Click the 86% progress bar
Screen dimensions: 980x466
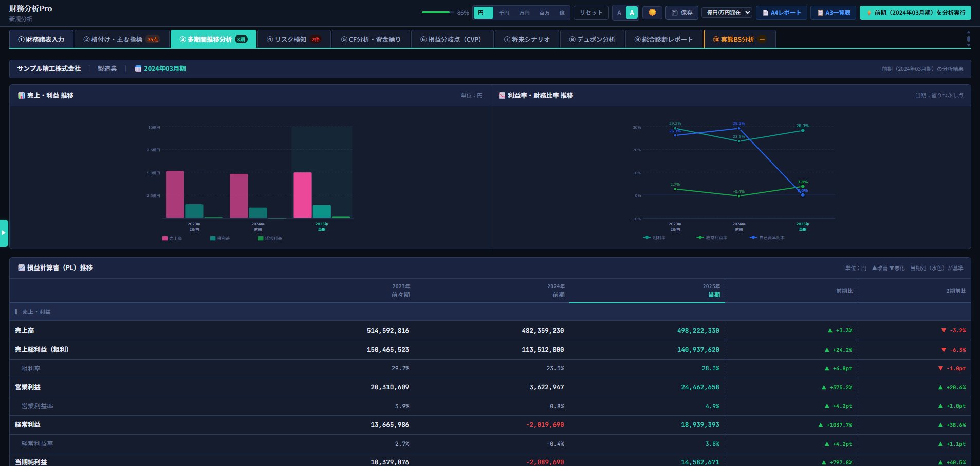point(438,12)
